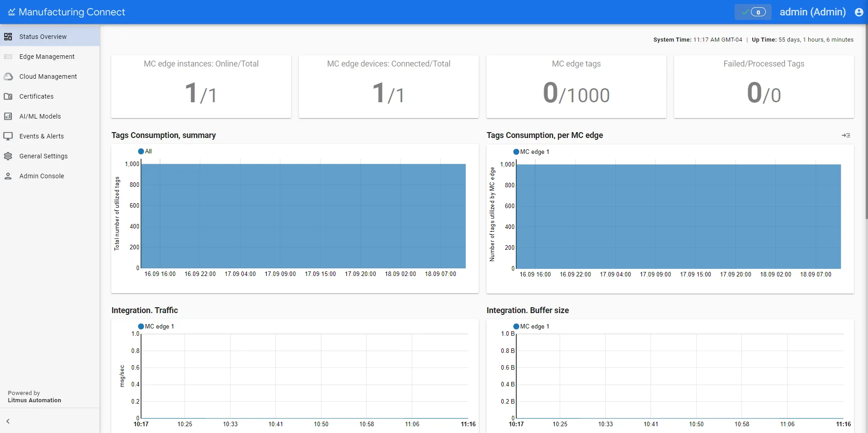This screenshot has width=868, height=433.
Task: Open Admin Console menu item
Action: coord(50,176)
